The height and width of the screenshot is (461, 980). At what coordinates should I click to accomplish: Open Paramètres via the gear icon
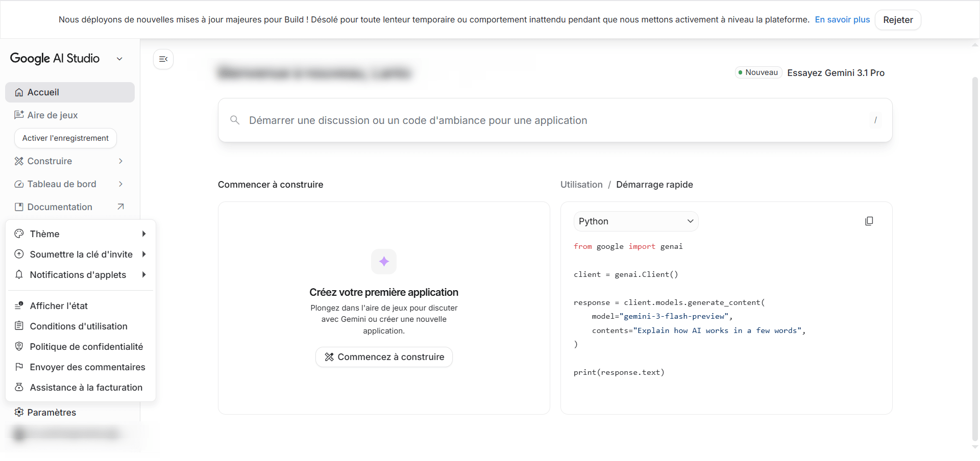click(19, 413)
